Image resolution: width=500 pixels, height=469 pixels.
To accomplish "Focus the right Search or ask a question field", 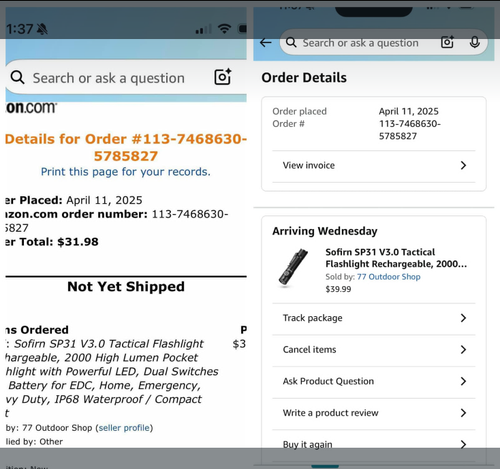I will click(360, 43).
